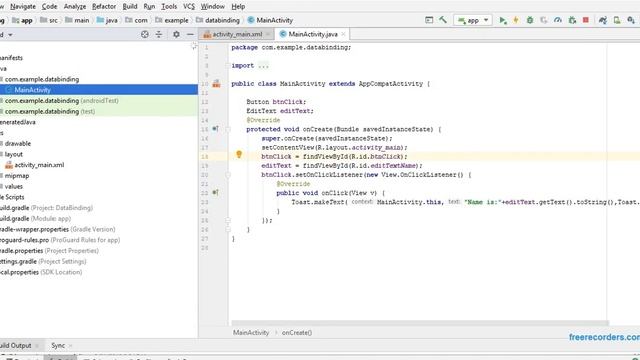
Task: Select proguard-rules.pro file in tree
Action: (60, 240)
